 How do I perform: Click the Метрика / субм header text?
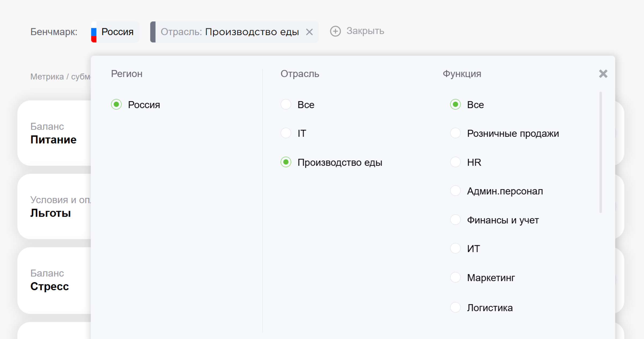tap(61, 77)
